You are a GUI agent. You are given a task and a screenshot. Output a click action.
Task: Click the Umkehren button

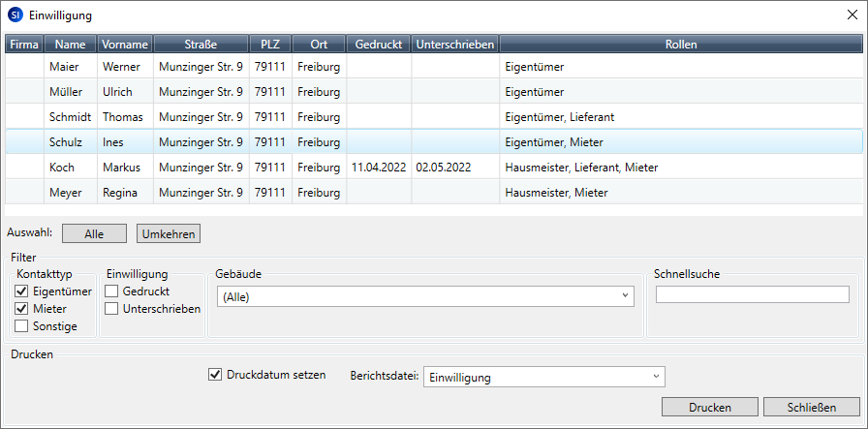[168, 233]
